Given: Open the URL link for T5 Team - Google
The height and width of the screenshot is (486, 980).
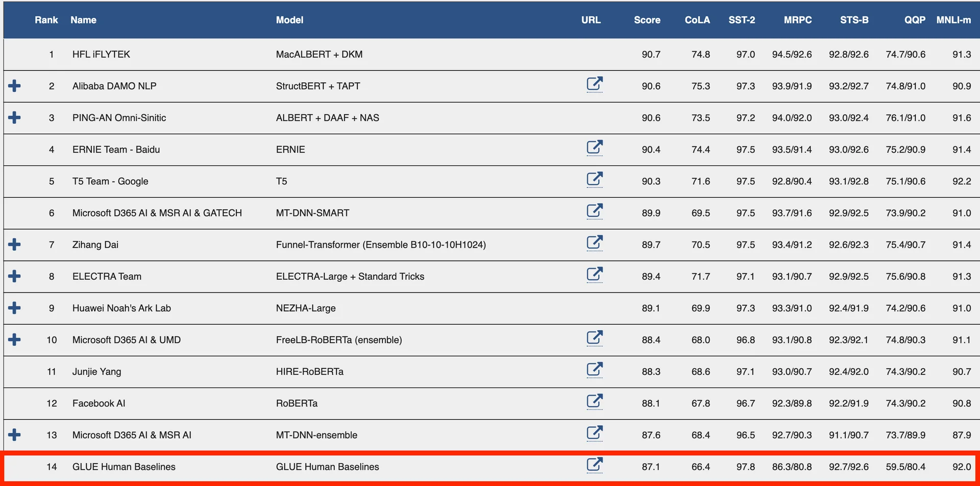Looking at the screenshot, I should pos(595,179).
